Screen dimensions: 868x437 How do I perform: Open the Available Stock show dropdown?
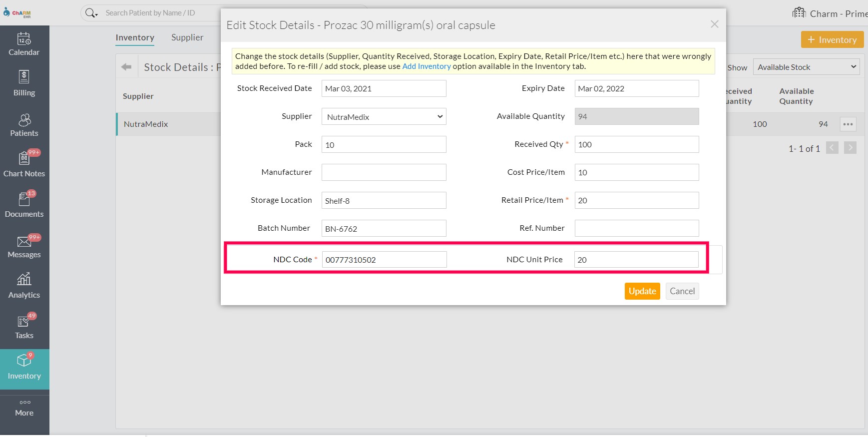coord(806,67)
